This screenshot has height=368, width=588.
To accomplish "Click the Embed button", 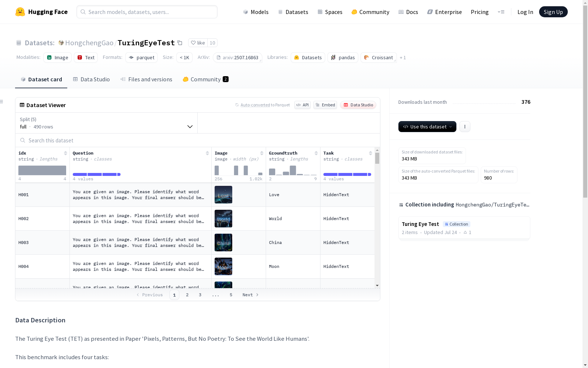I will pos(325,105).
